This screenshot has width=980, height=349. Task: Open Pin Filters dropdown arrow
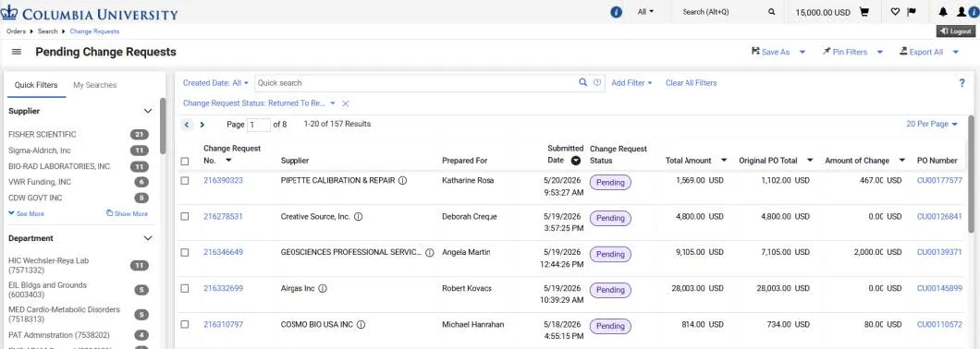880,52
